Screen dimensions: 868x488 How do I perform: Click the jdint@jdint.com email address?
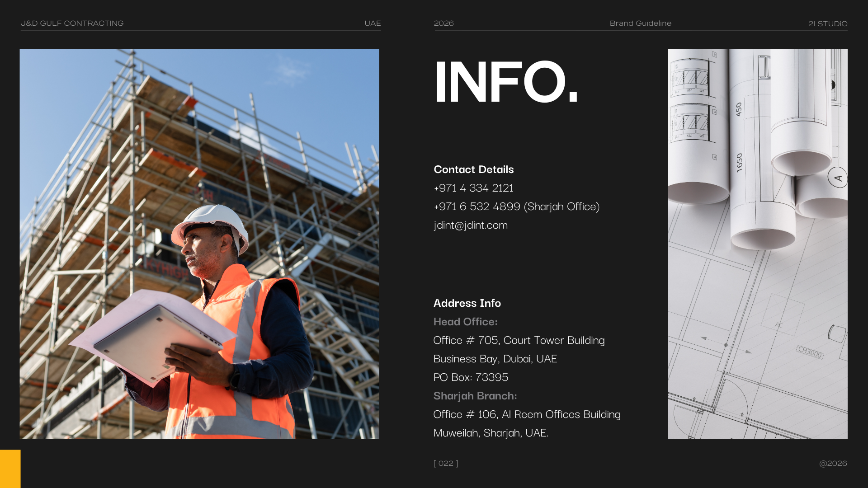point(470,225)
